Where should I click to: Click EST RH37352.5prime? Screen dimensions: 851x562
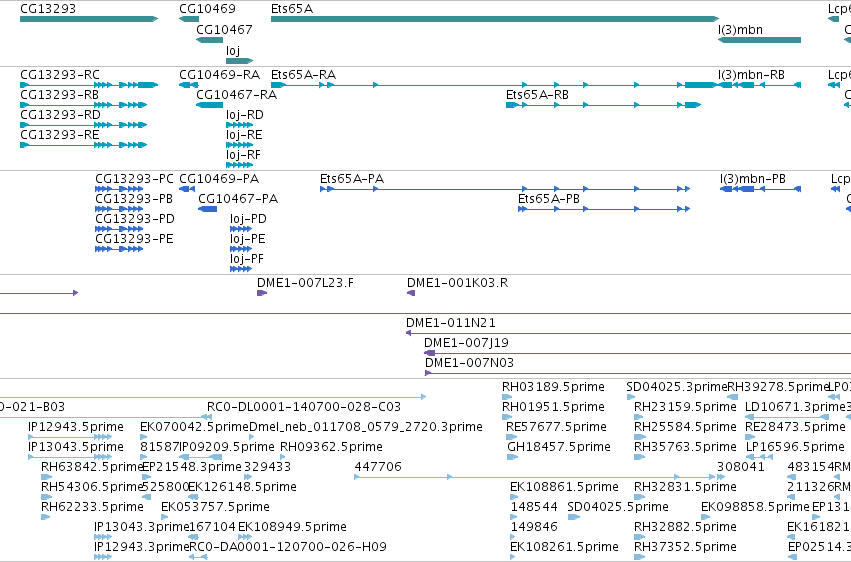[x=639, y=557]
